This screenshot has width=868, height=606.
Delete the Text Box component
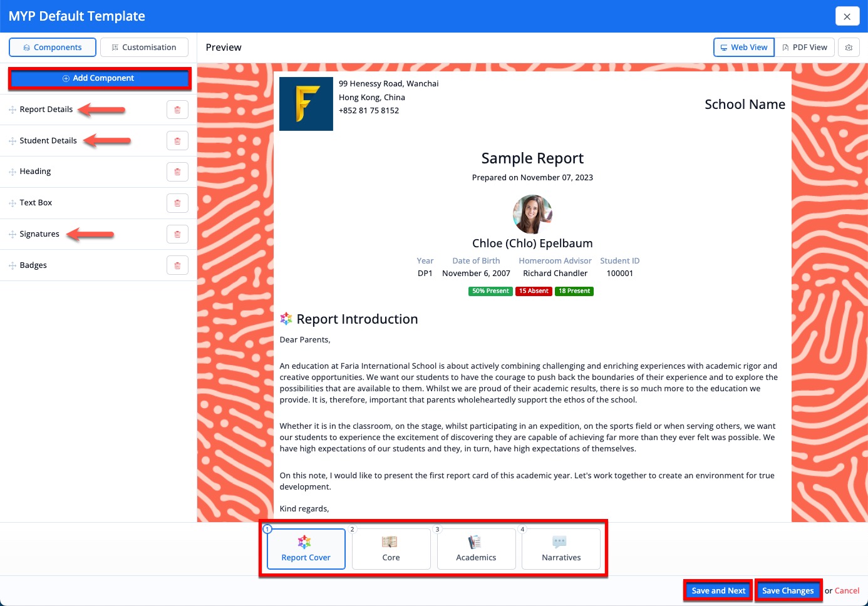point(177,203)
